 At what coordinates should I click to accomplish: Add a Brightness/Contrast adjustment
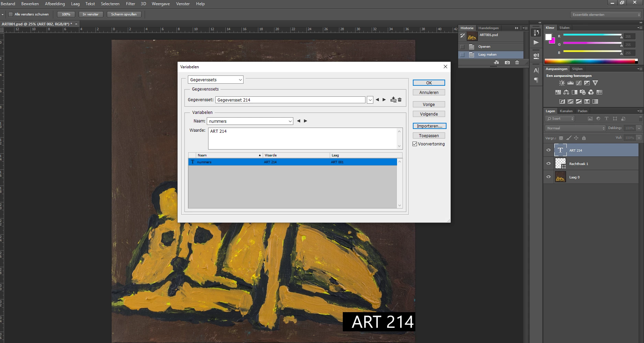[x=562, y=83]
